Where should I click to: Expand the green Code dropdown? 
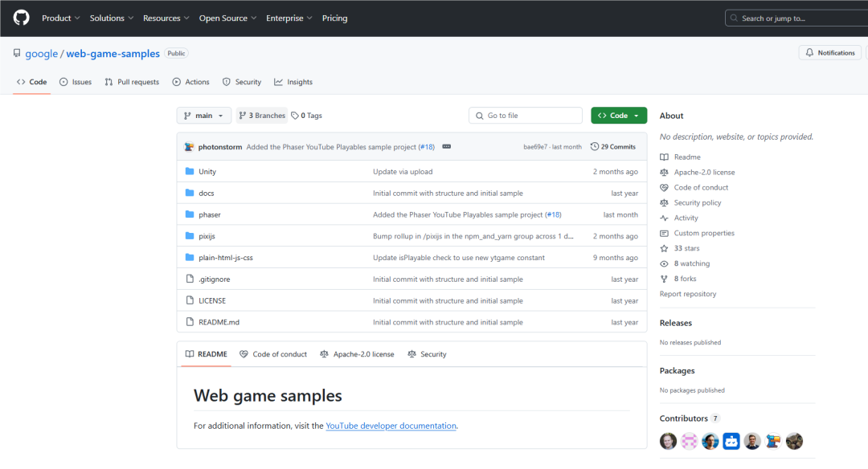619,116
